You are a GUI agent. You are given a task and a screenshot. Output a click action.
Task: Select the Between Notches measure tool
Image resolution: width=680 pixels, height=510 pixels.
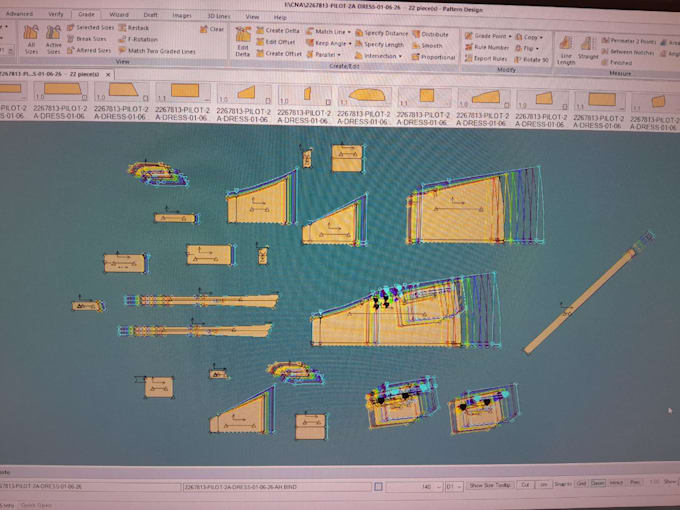coord(628,52)
